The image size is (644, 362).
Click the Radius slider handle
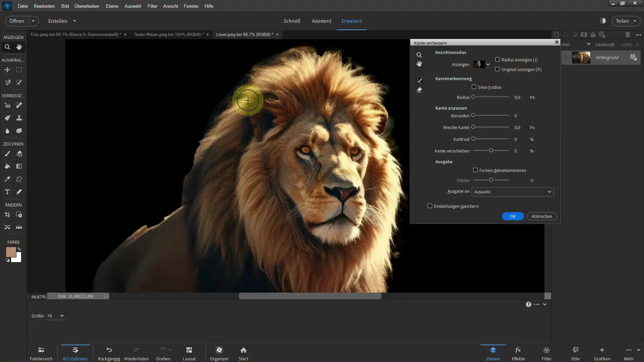(x=473, y=97)
